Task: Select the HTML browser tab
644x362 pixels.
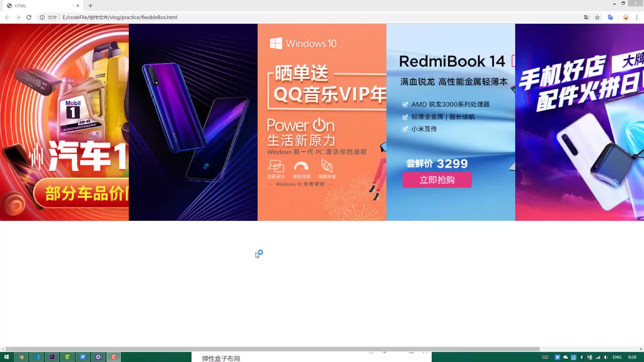Action: [x=44, y=6]
